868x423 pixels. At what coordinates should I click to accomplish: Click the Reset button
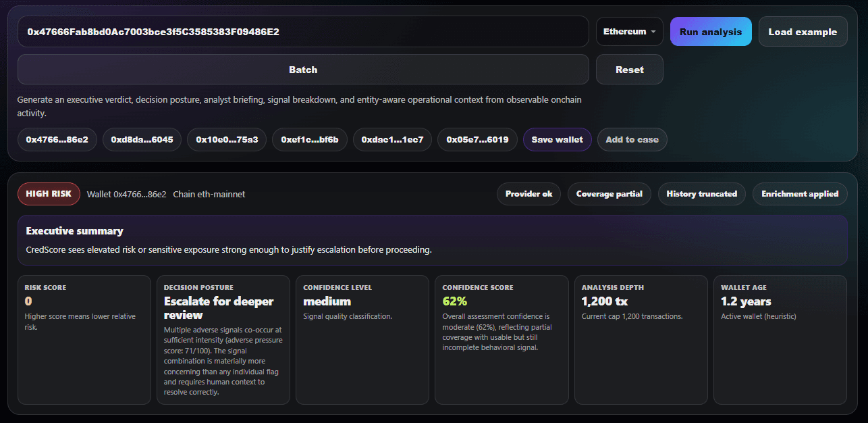tap(630, 70)
